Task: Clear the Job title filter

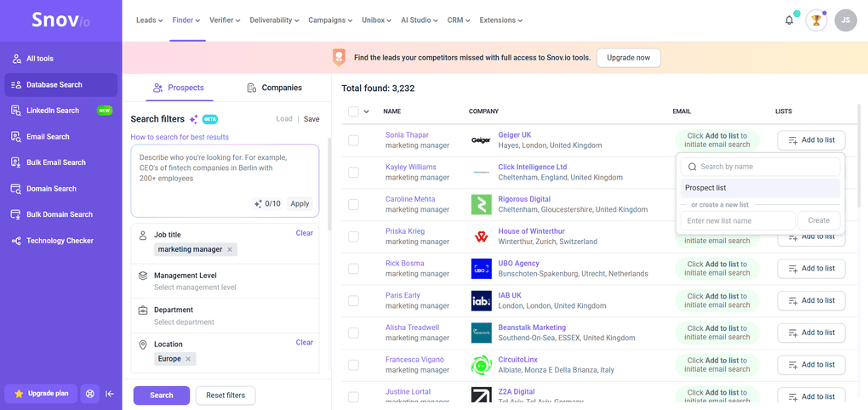Action: click(304, 233)
